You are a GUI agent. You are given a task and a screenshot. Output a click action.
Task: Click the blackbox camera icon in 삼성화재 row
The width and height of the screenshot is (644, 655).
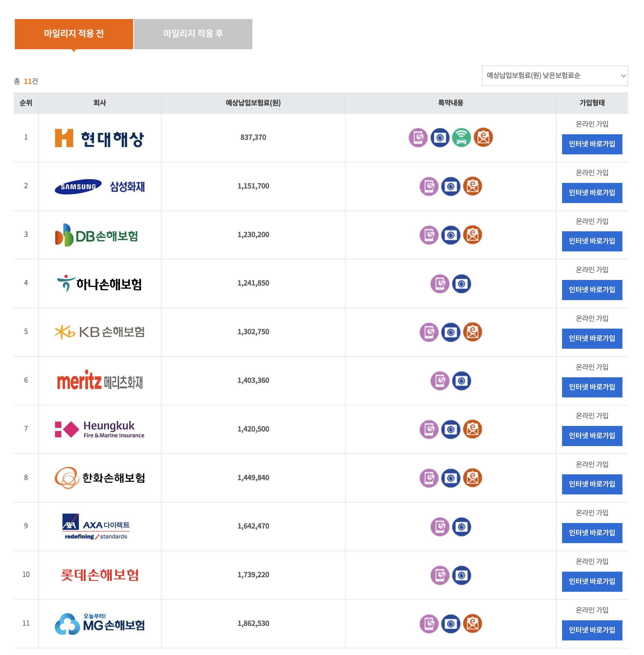pos(451,186)
